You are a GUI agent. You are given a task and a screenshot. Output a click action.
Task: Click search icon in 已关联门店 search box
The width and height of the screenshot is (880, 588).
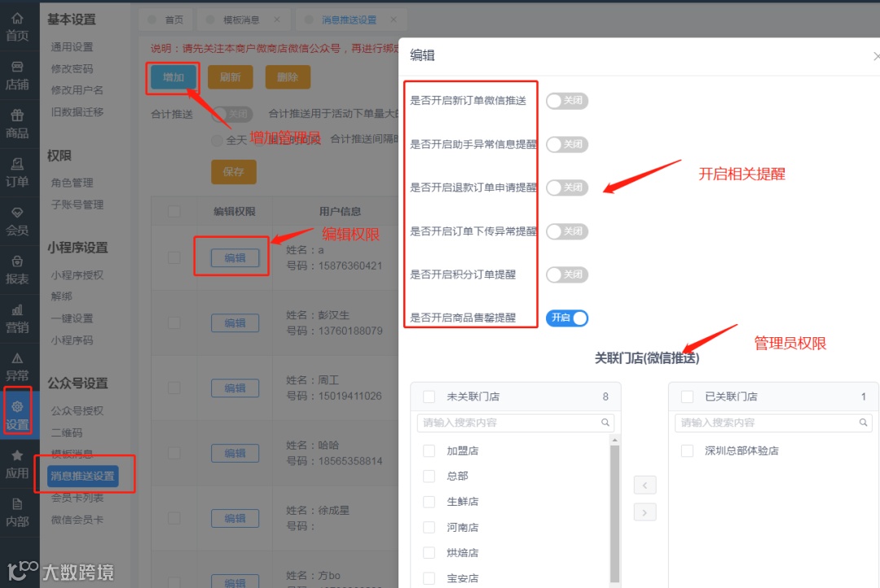(863, 423)
